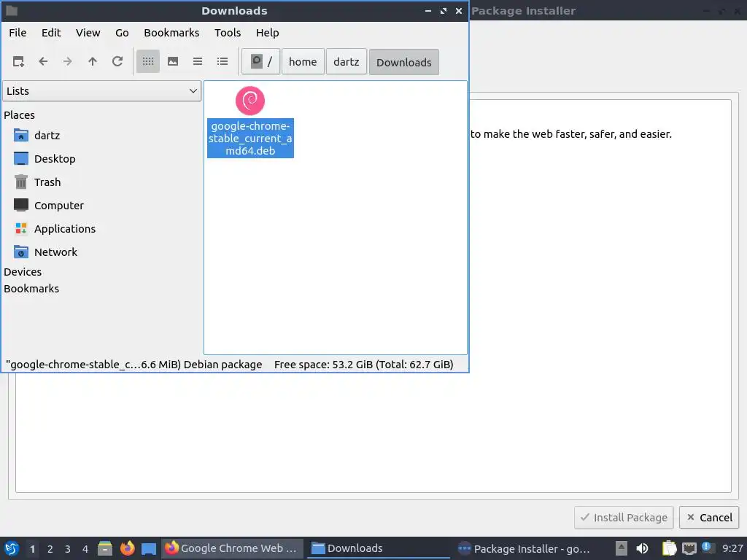Switch to Package Installer taskbar window

[525, 548]
